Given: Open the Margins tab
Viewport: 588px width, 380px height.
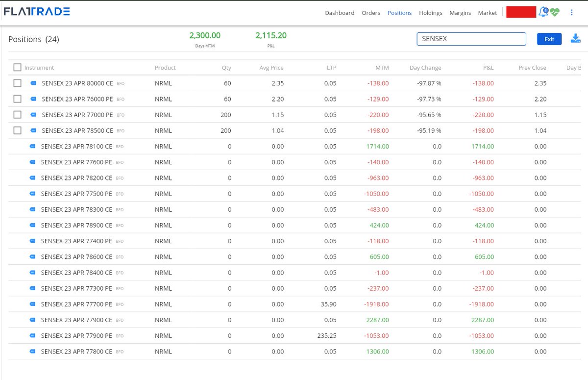Looking at the screenshot, I should tap(460, 13).
